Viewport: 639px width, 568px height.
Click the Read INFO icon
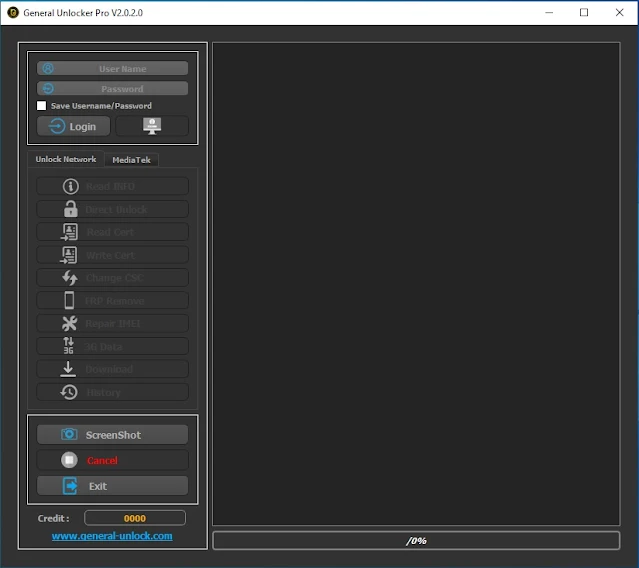[x=71, y=186]
